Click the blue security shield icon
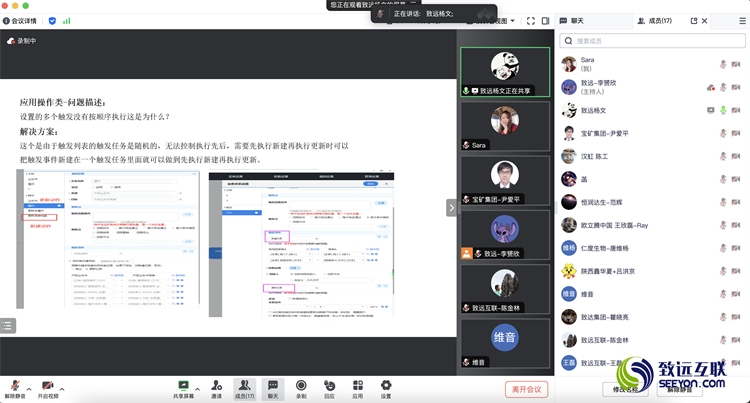 pyautogui.click(x=52, y=20)
